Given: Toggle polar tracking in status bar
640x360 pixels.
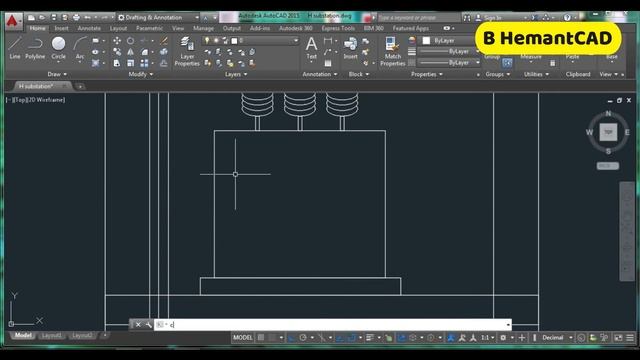Looking at the screenshot, I should pyautogui.click(x=303, y=338).
